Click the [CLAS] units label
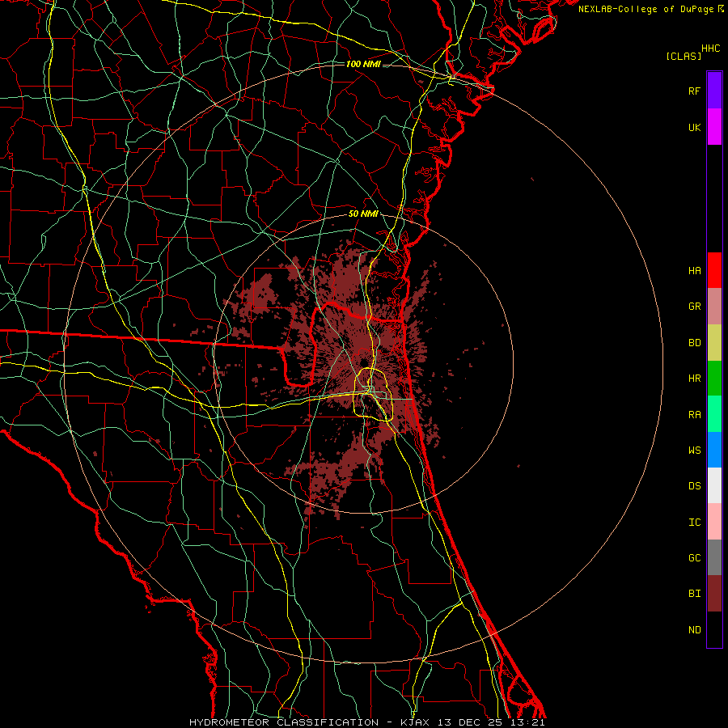The width and height of the screenshot is (728, 728). click(683, 56)
